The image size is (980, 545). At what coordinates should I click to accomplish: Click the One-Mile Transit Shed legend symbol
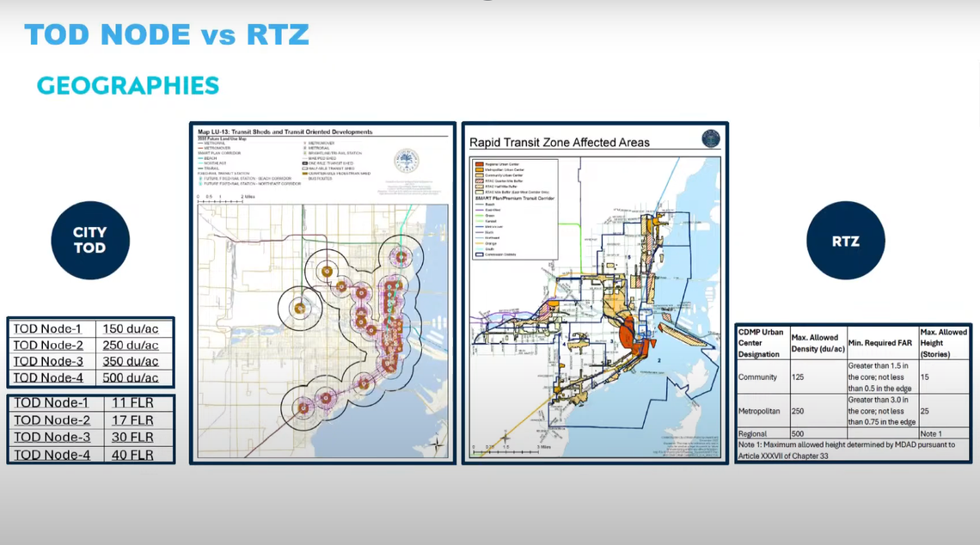coord(304,163)
